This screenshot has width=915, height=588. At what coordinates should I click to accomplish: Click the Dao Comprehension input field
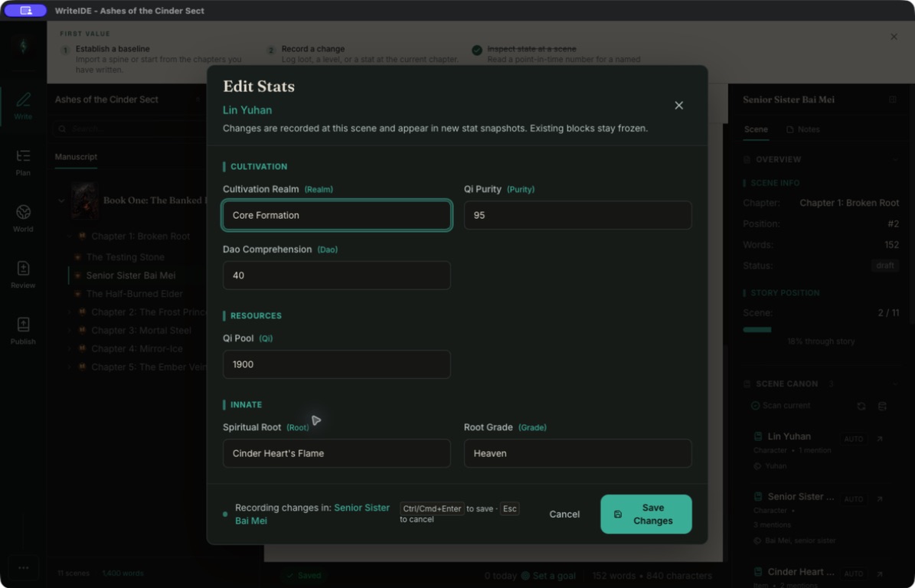[337, 276]
